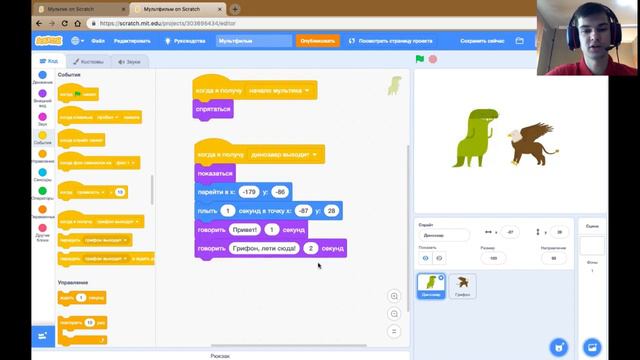Image resolution: width=640 pixels, height=360 pixels.
Task: Click the sprite direction field
Action: point(553,258)
